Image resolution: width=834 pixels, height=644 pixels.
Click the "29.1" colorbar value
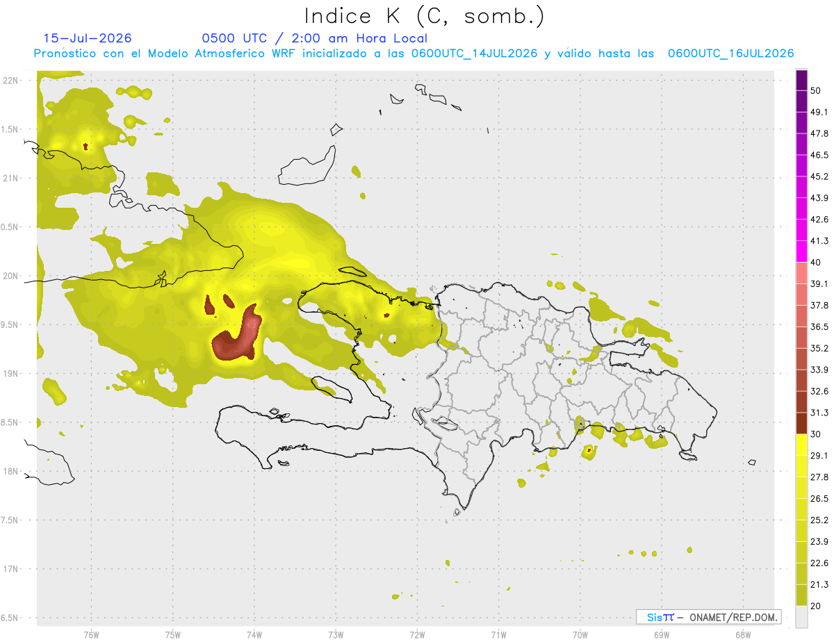819,456
